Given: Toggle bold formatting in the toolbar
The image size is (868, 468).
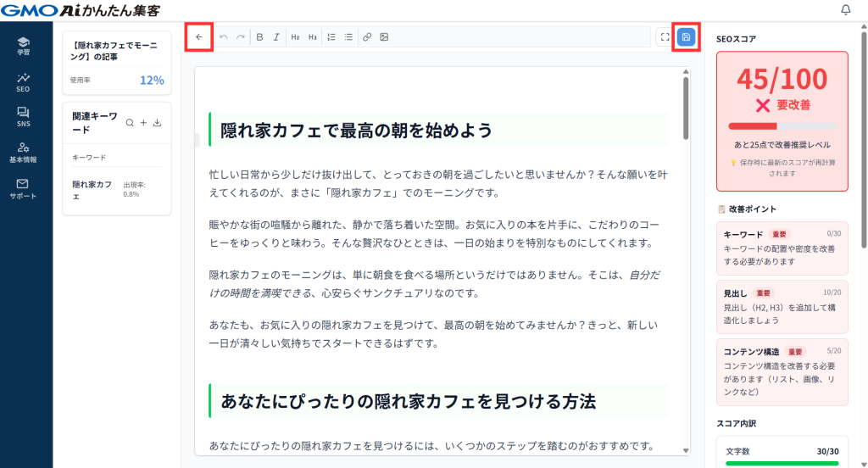Looking at the screenshot, I should tap(260, 37).
